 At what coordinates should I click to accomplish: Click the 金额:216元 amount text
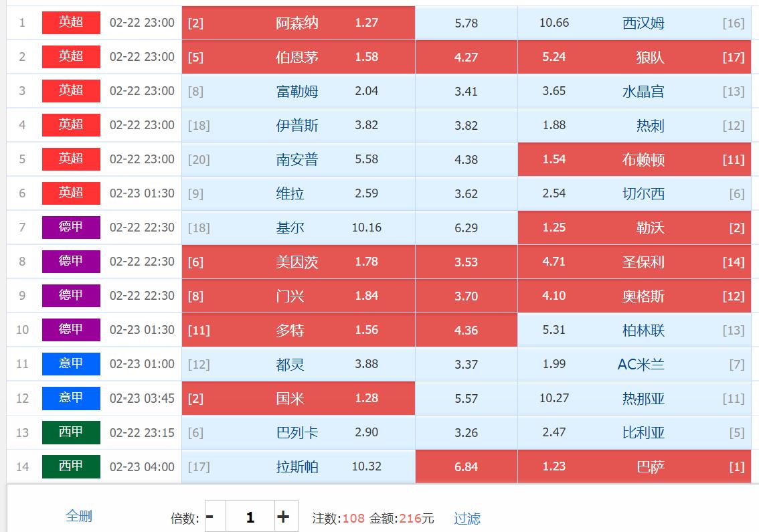point(402,519)
